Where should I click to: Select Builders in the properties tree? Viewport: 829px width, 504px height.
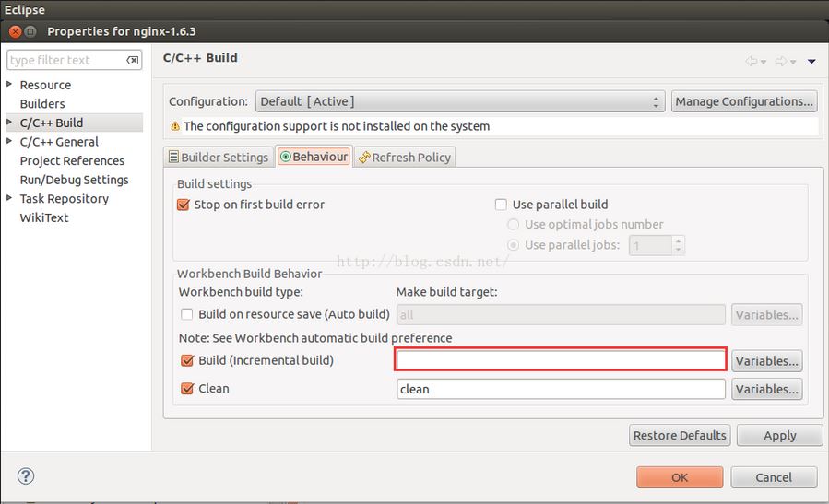point(42,103)
